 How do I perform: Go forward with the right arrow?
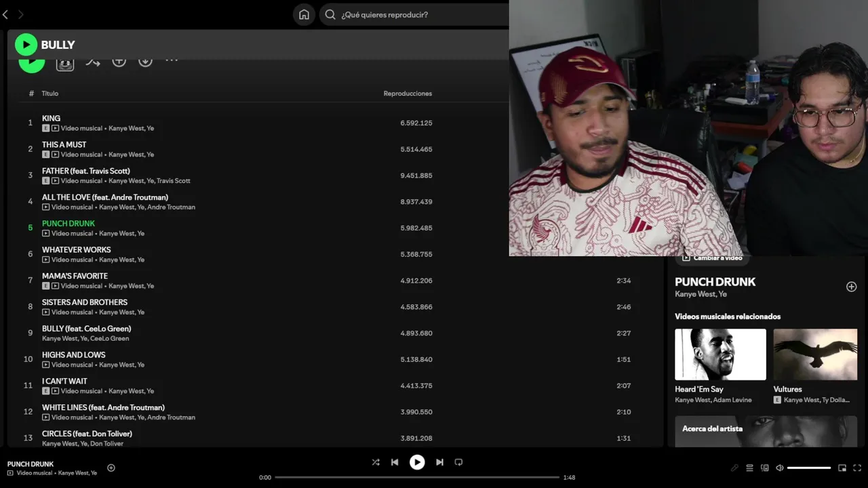pyautogui.click(x=20, y=14)
